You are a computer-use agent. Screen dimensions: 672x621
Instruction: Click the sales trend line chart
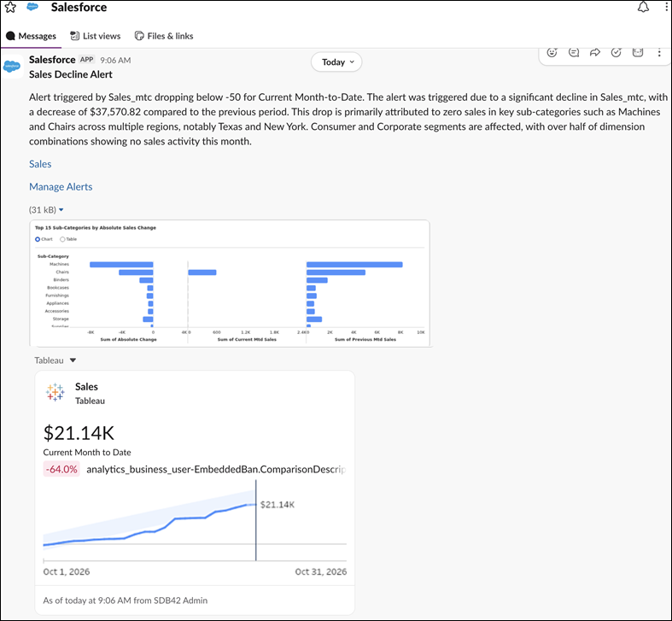tap(195, 520)
